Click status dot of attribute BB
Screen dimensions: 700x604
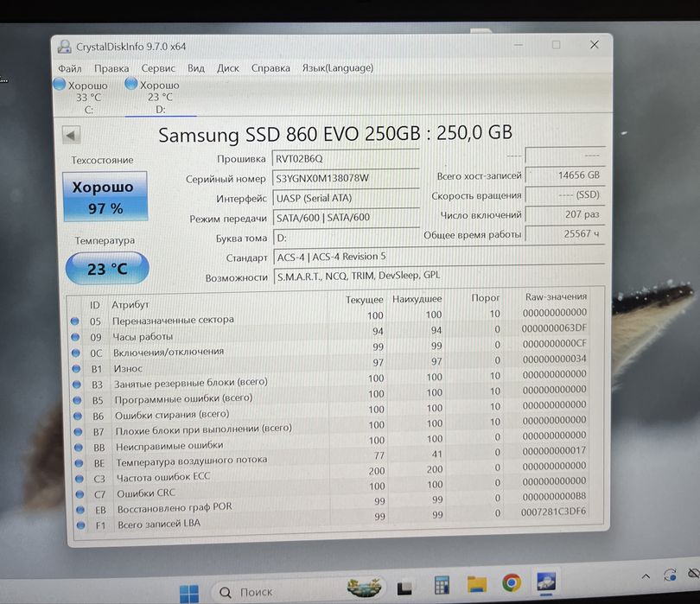pyautogui.click(x=78, y=447)
